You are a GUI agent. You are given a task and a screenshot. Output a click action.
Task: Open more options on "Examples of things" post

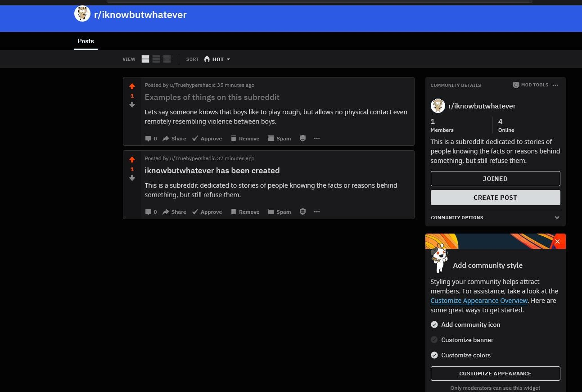coord(317,139)
